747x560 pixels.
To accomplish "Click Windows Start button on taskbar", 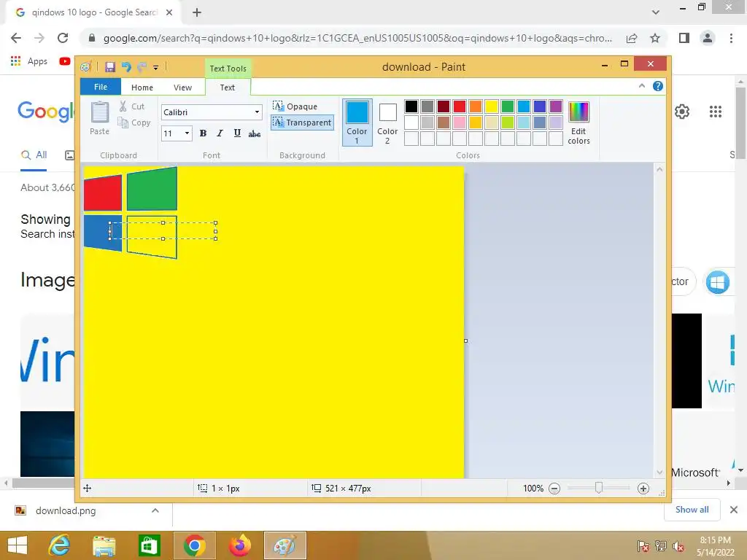I will tap(18, 545).
